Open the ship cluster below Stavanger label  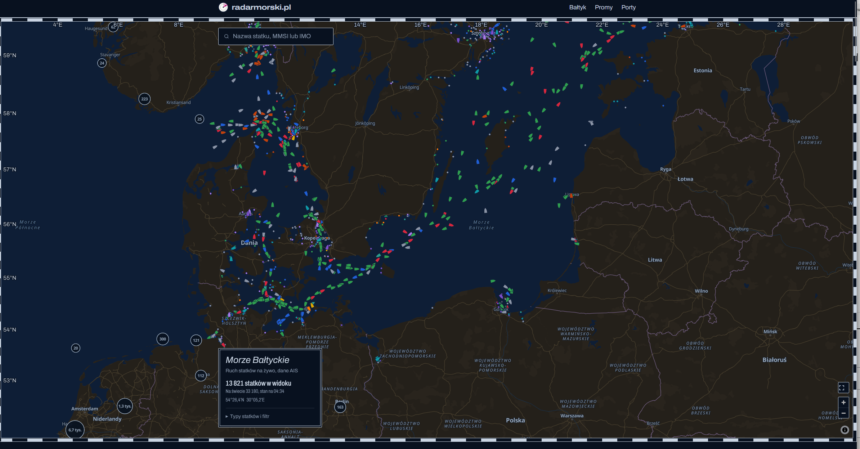pyautogui.click(x=101, y=63)
